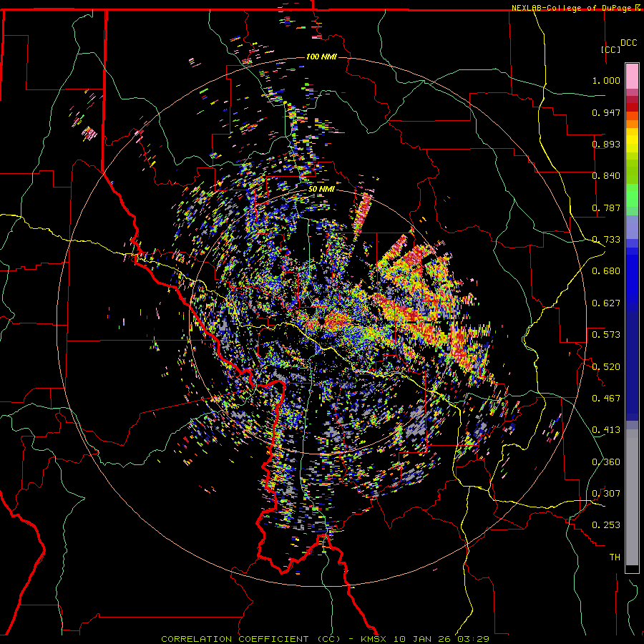The height and width of the screenshot is (644, 644).
Task: Click the 0.467 scale value
Action: tap(606, 399)
